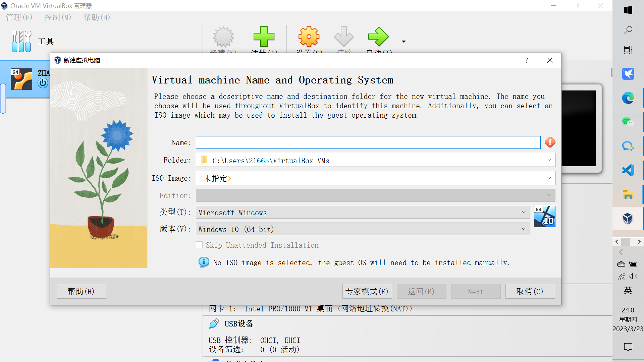Click the Windows Start icon in the taskbar

tap(628, 10)
